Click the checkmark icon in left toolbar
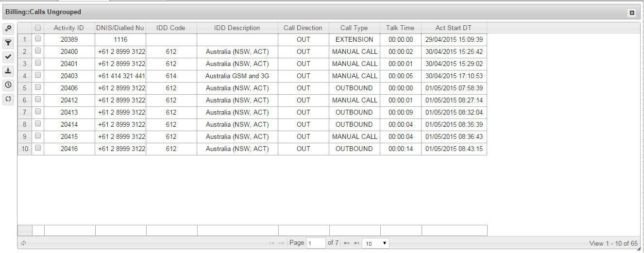644x253 pixels. coord(8,57)
